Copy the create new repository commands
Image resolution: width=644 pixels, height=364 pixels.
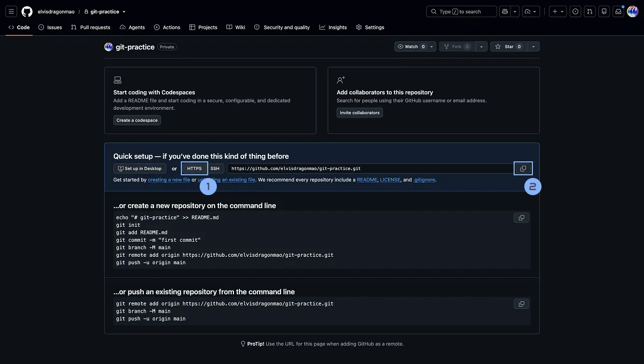click(521, 218)
